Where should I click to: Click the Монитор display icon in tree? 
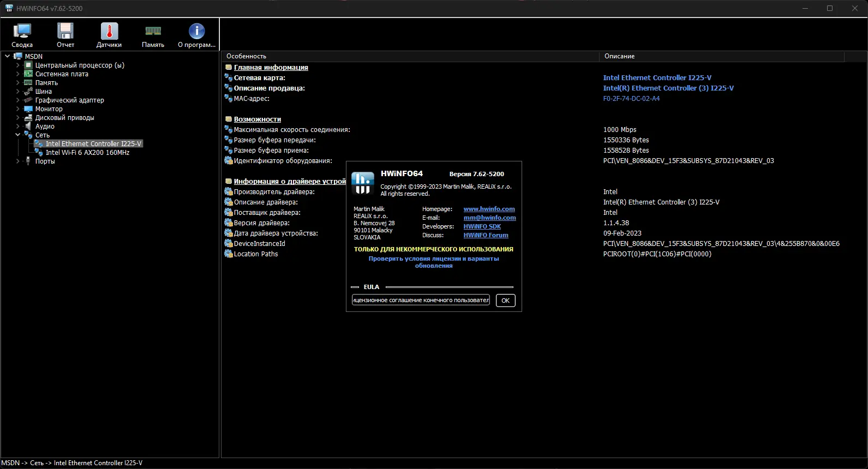pyautogui.click(x=28, y=109)
